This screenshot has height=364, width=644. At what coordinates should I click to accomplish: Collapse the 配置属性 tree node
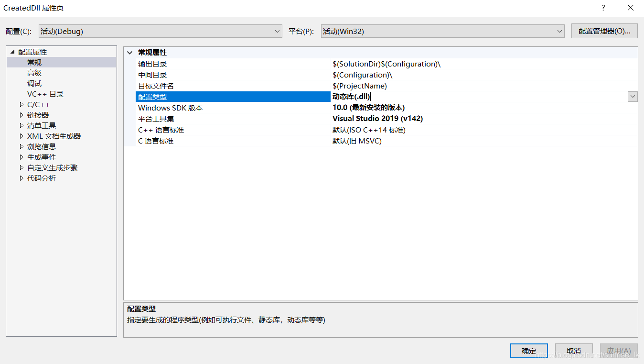click(12, 52)
